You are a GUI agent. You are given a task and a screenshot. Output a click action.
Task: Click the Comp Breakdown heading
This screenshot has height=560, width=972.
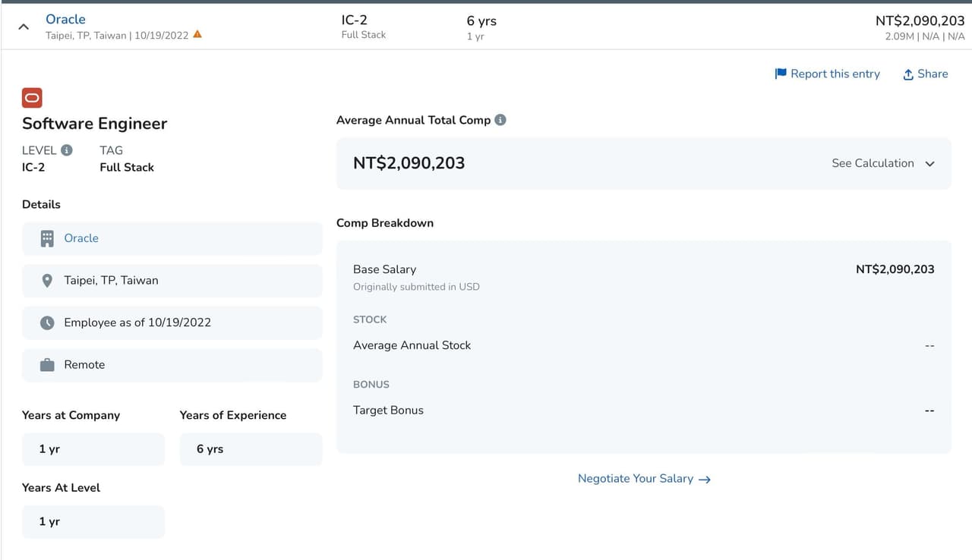[x=385, y=223]
